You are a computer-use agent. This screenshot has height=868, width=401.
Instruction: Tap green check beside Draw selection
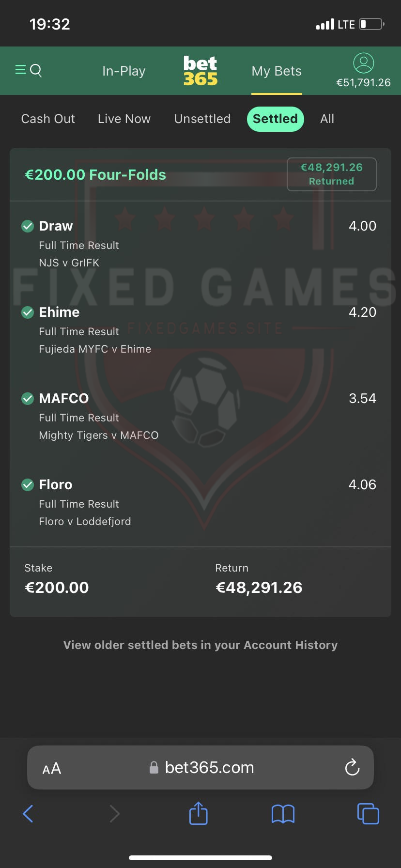(x=28, y=226)
